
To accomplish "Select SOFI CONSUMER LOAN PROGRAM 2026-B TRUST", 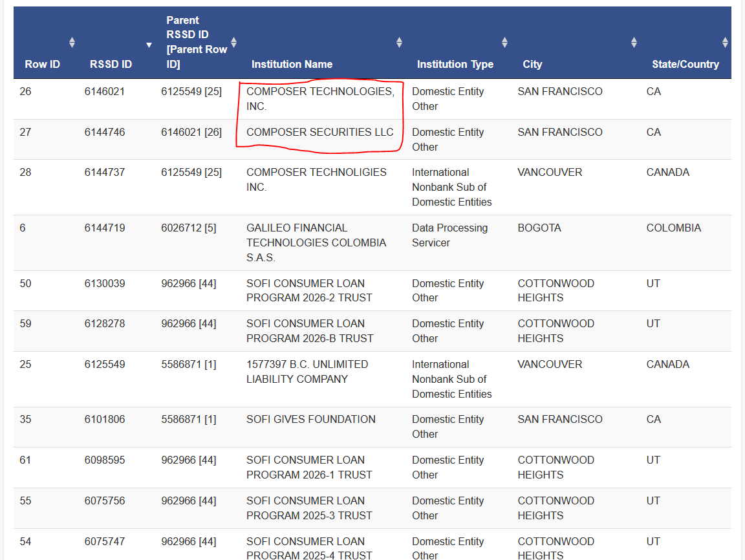I will [310, 331].
